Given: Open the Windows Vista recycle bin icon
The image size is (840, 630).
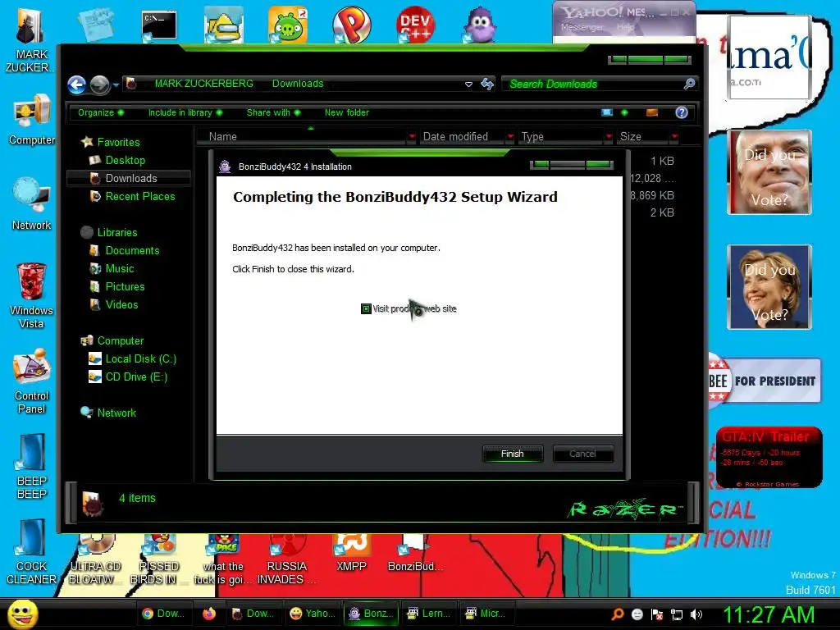Looking at the screenshot, I should pos(31,295).
